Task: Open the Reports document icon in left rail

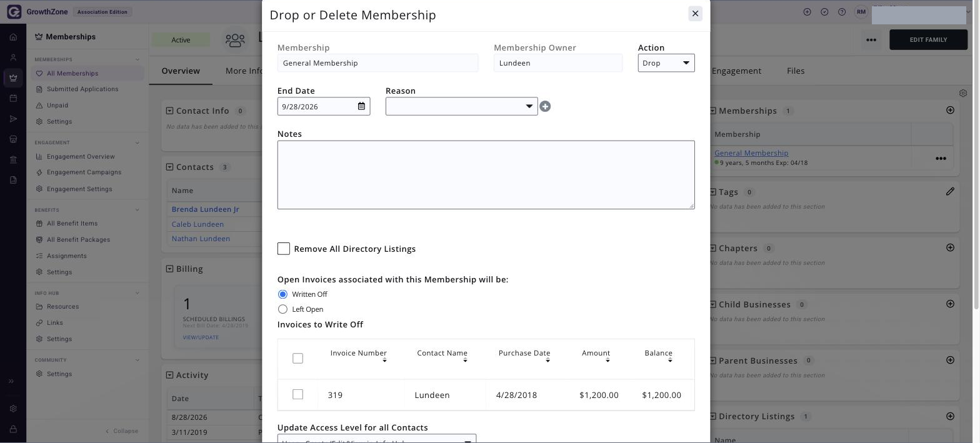Action: coord(13,180)
